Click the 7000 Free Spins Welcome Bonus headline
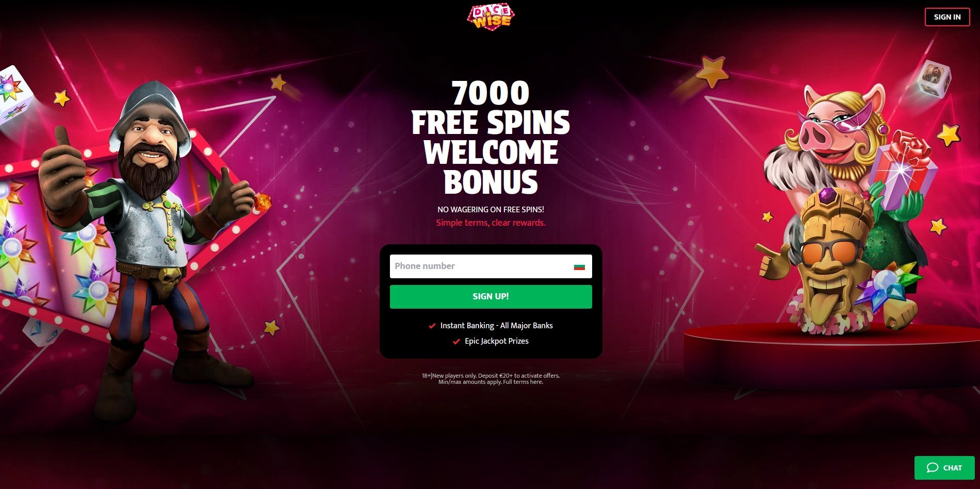The image size is (980, 489). (491, 138)
